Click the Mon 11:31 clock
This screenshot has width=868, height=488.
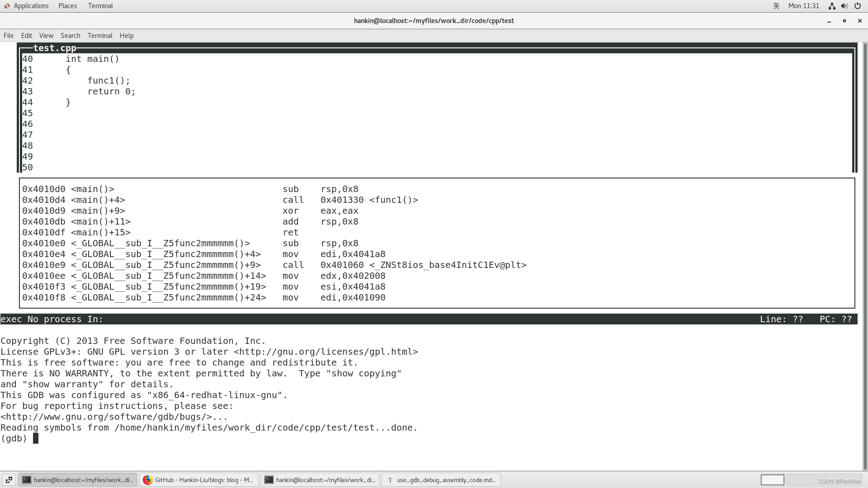803,6
